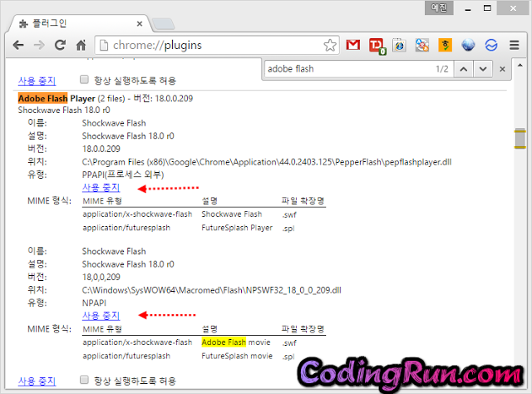The height and width of the screenshot is (394, 532).
Task: Click the PPAPI(프로세스 외부) type value
Action: [x=123, y=175]
